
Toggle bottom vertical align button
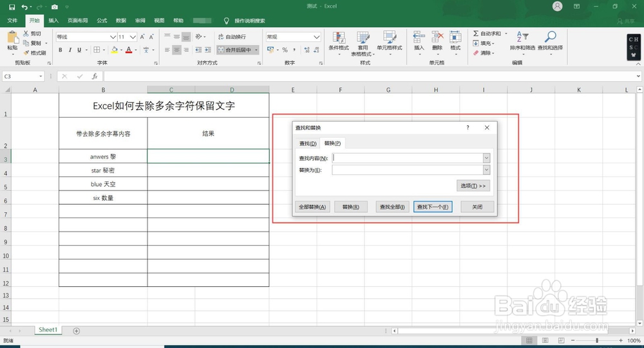(186, 37)
